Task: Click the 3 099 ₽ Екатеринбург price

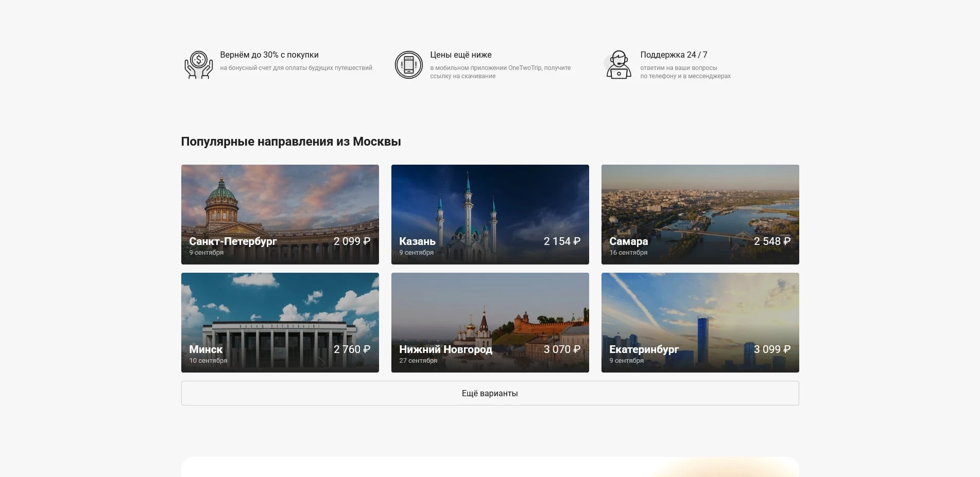Action: (x=772, y=349)
